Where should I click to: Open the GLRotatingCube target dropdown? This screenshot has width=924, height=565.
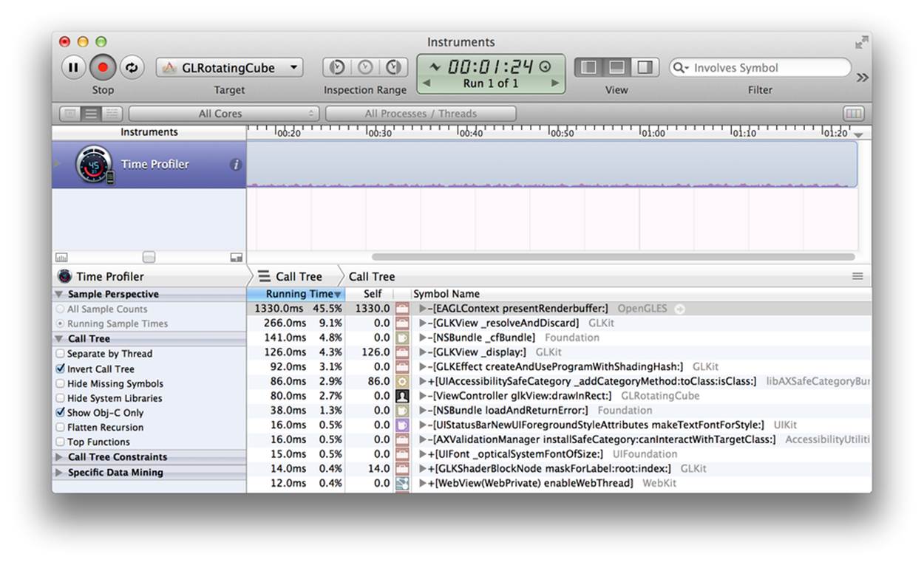(x=229, y=68)
